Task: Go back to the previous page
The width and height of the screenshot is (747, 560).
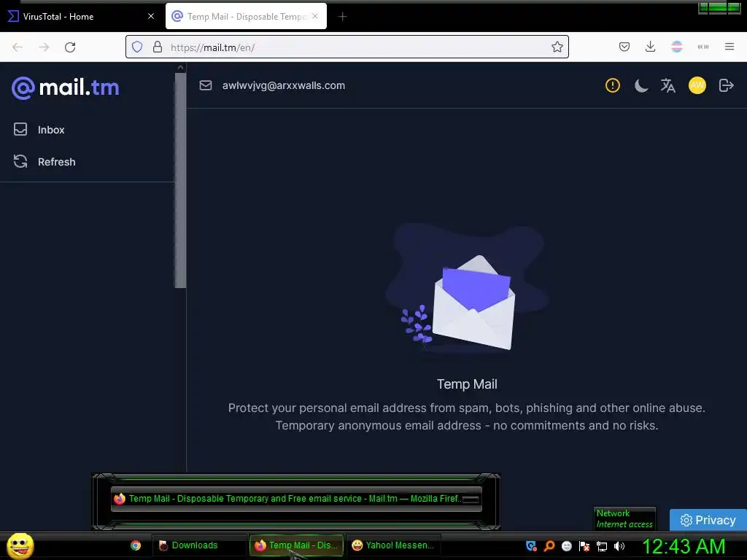Action: tap(18, 47)
